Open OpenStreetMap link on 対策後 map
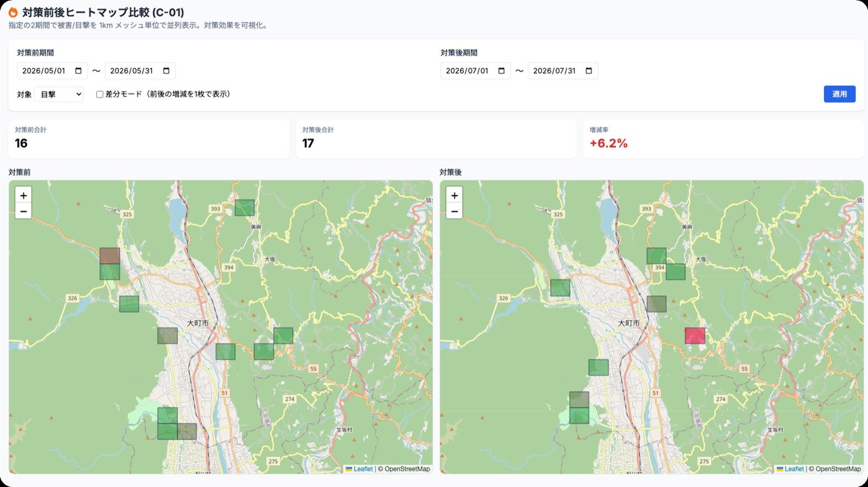Screen dimensions: 868x487 (x=838, y=469)
